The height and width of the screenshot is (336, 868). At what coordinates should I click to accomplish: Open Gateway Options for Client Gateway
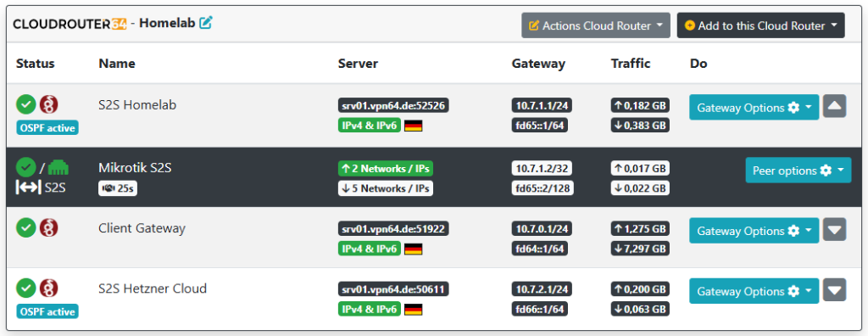(754, 231)
